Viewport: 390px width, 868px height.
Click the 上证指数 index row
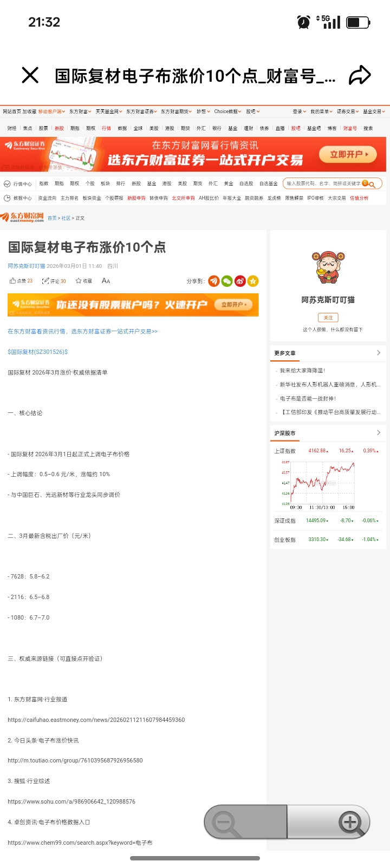pos(327,451)
